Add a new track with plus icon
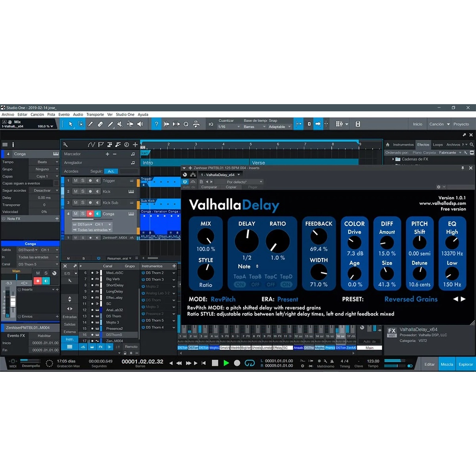This screenshot has height=476, width=476. click(x=135, y=145)
